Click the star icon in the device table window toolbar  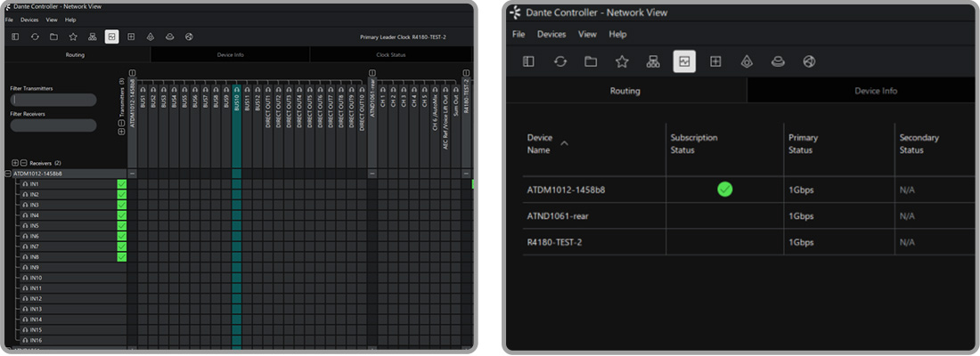622,61
